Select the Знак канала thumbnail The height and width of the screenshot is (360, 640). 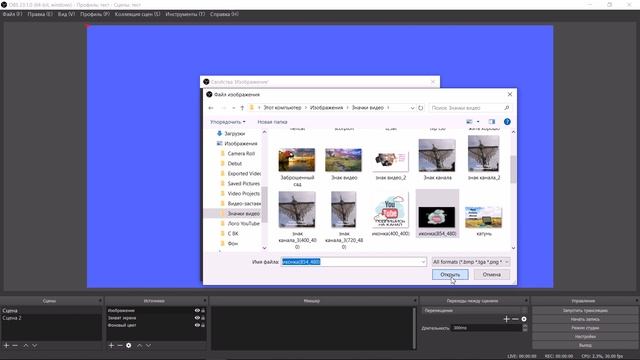[437, 155]
